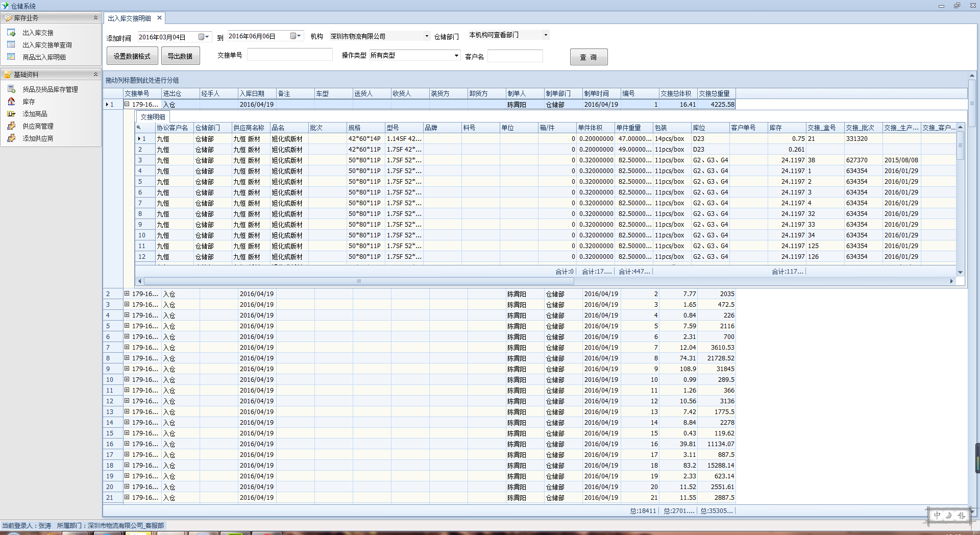The height and width of the screenshot is (535, 980).
Task: Click the 基础资料 panel header icon
Action: (x=8, y=75)
